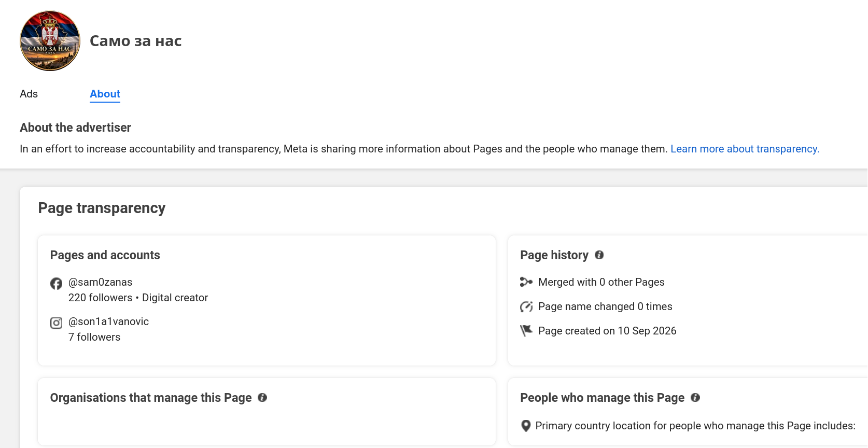Open the @son1a1vanovic Instagram account
This screenshot has height=448, width=868.
[x=108, y=321]
